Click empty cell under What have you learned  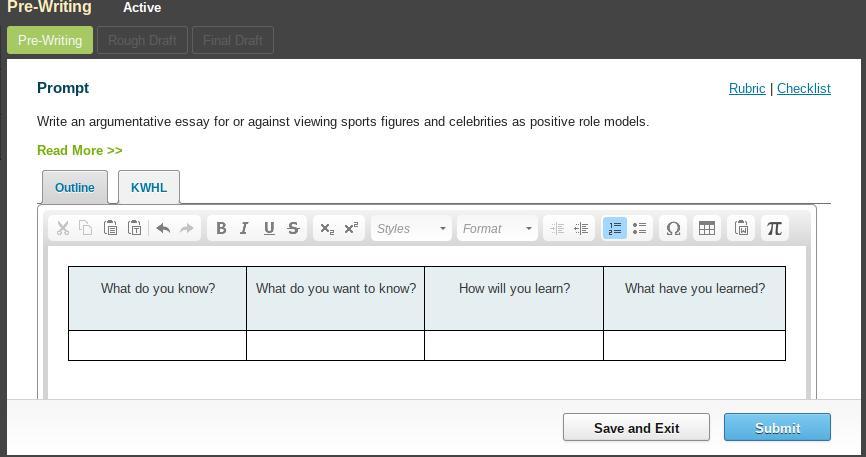[x=694, y=345]
